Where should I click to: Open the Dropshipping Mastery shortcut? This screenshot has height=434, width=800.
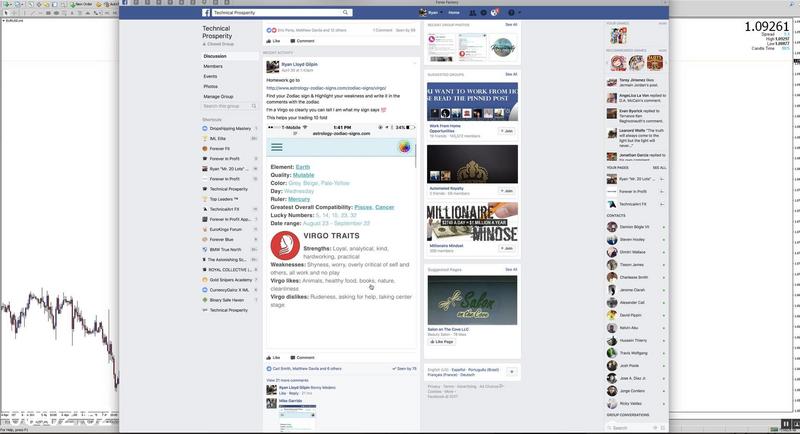tap(230, 129)
